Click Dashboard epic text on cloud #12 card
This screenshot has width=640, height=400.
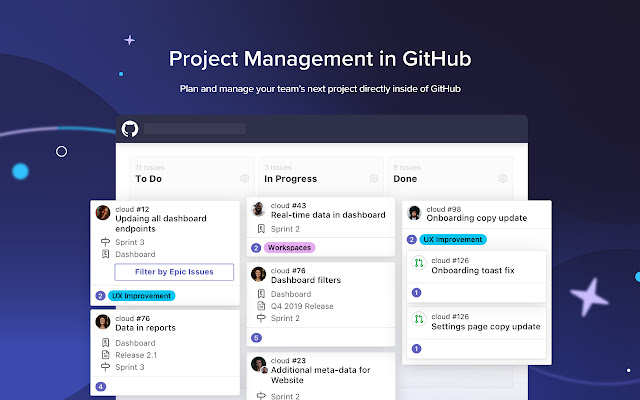pos(135,254)
